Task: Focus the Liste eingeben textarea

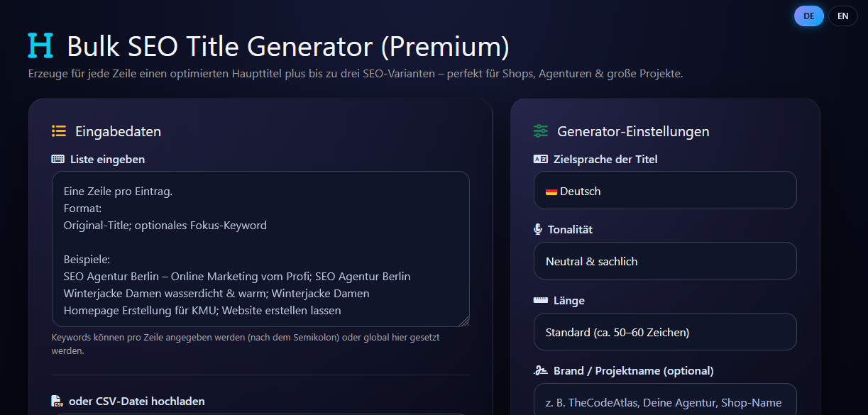Action: tap(260, 248)
